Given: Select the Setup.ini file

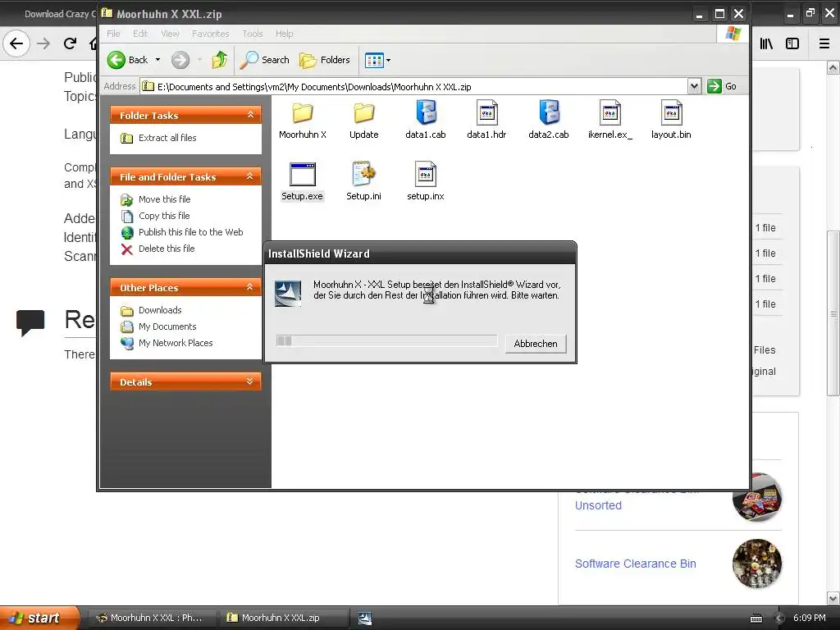Looking at the screenshot, I should point(363,182).
